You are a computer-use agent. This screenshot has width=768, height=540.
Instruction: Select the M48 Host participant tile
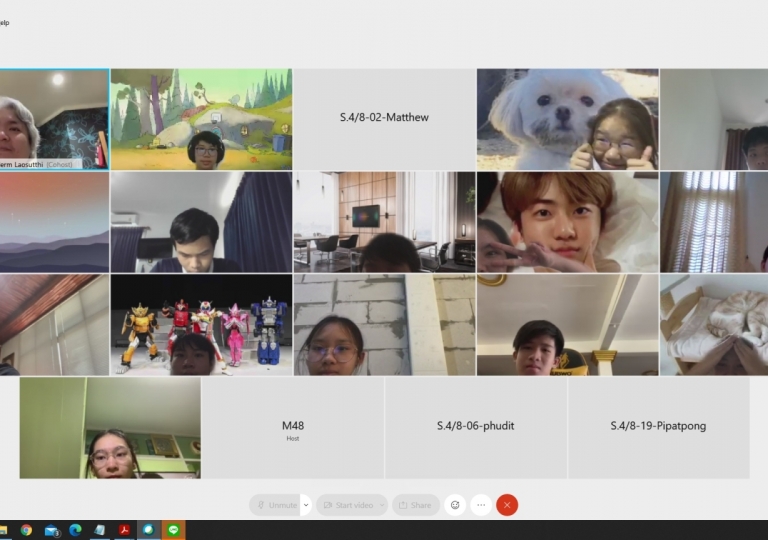pos(293,428)
